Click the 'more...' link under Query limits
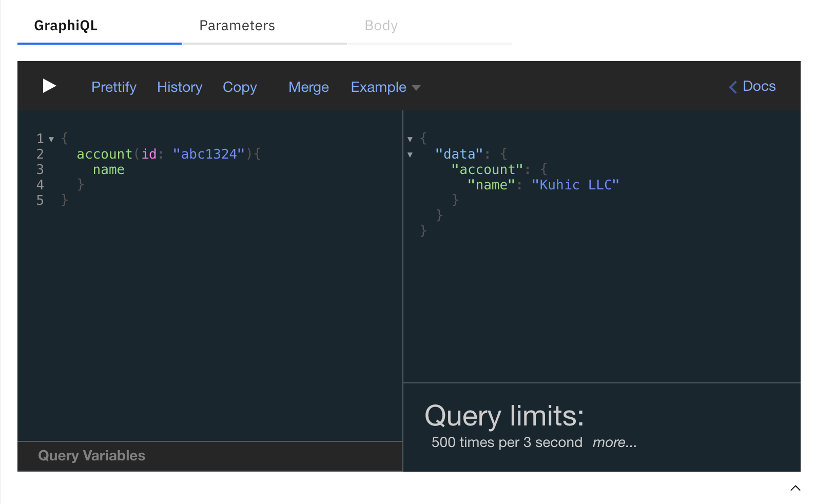 (x=614, y=442)
